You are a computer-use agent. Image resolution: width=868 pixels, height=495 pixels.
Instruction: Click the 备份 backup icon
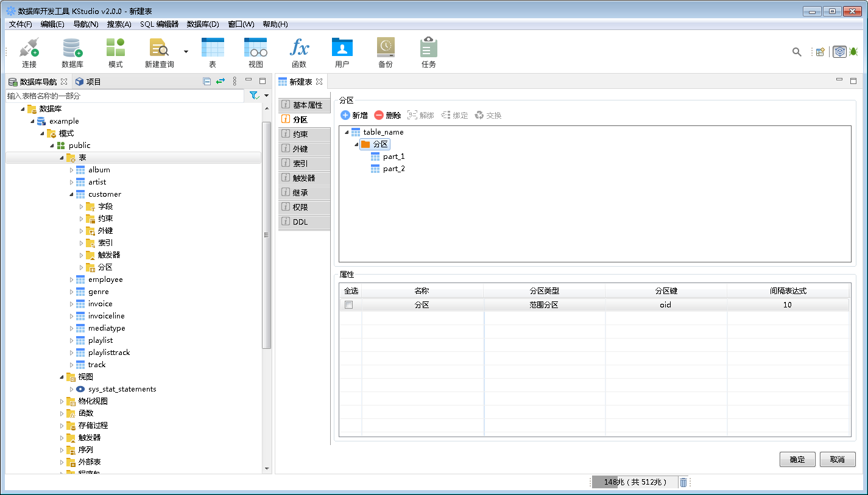pyautogui.click(x=385, y=51)
